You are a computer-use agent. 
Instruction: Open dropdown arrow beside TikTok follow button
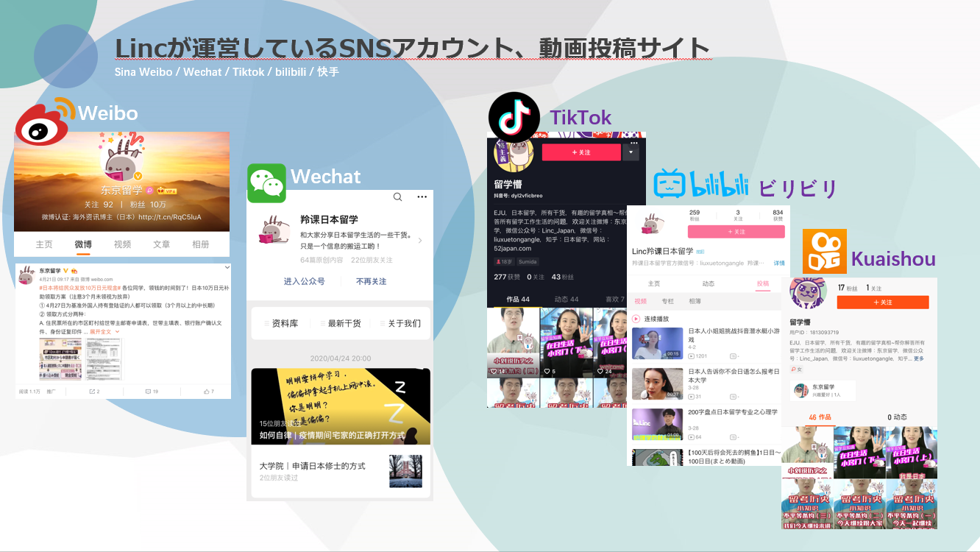(630, 152)
